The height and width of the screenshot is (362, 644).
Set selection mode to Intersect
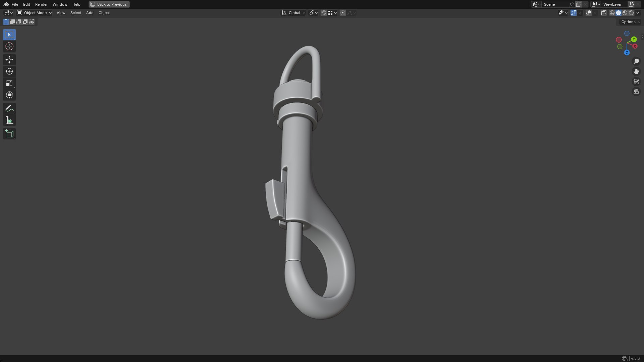point(32,22)
